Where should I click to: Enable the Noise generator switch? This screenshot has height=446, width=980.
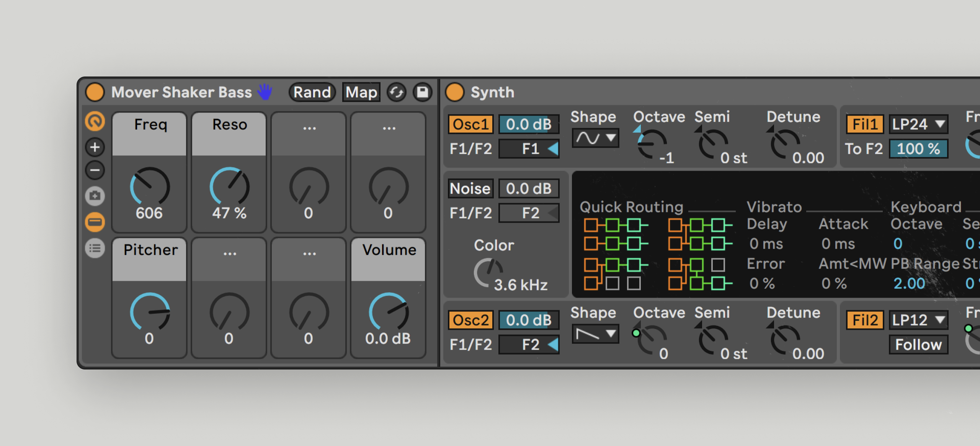pyautogui.click(x=470, y=189)
